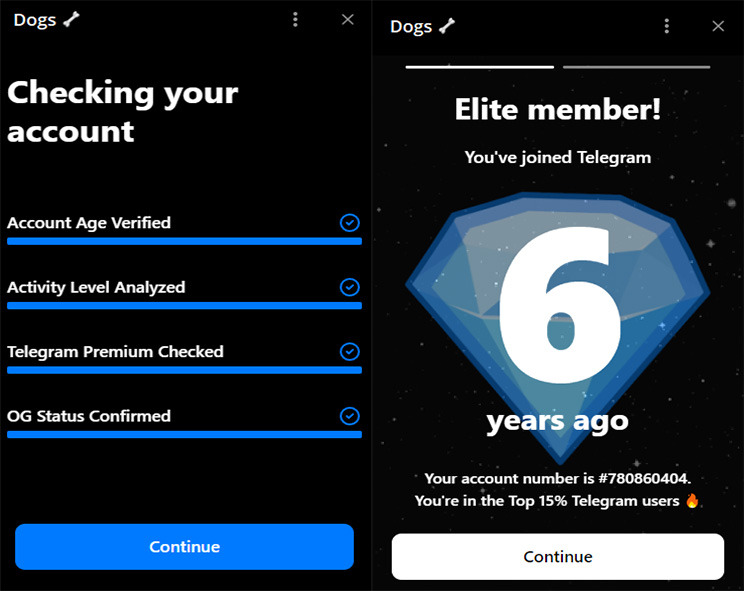
Task: Click the Telegram Premium Checked checkmark
Action: point(350,351)
